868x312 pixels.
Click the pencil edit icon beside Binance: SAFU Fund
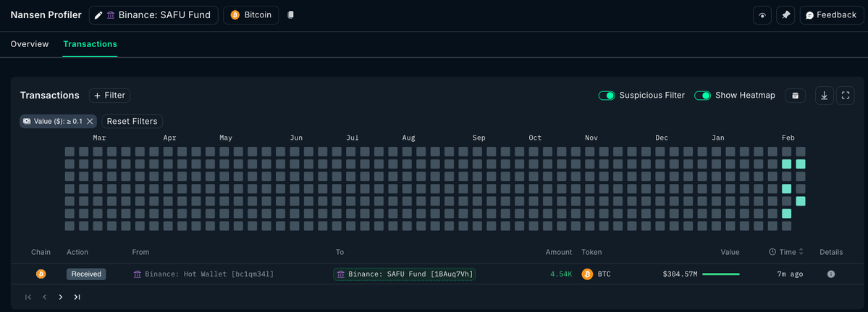point(98,15)
